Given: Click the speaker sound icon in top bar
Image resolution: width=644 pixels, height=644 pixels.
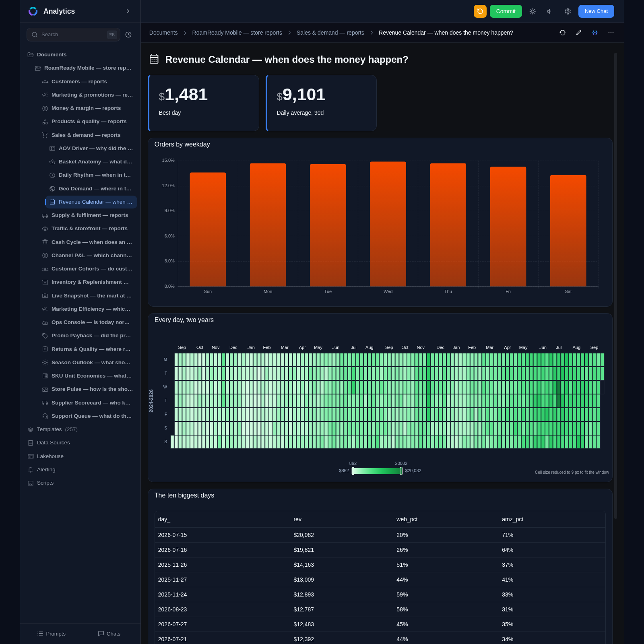Looking at the screenshot, I should (x=550, y=11).
